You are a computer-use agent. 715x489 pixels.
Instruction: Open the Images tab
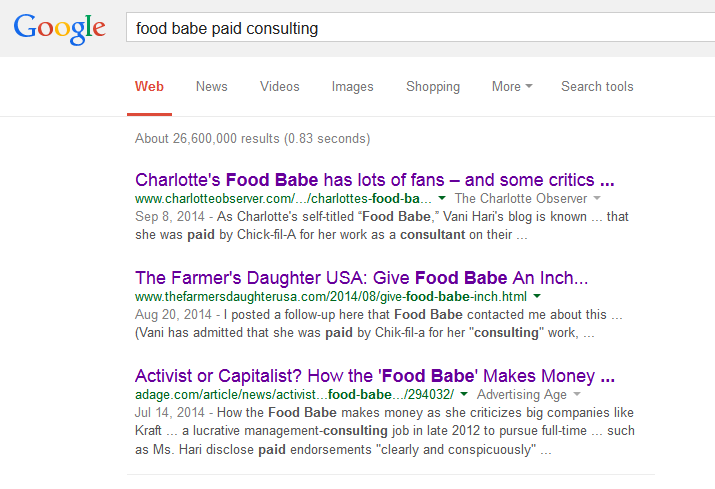coord(352,86)
